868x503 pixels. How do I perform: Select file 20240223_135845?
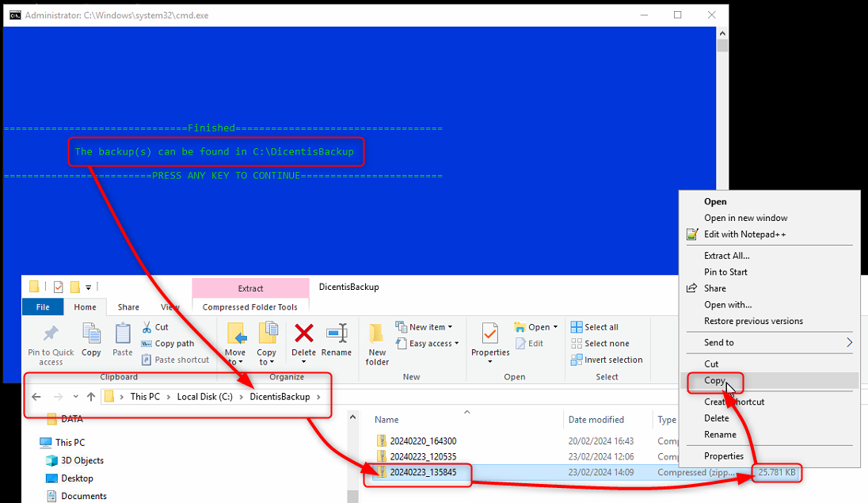423,472
